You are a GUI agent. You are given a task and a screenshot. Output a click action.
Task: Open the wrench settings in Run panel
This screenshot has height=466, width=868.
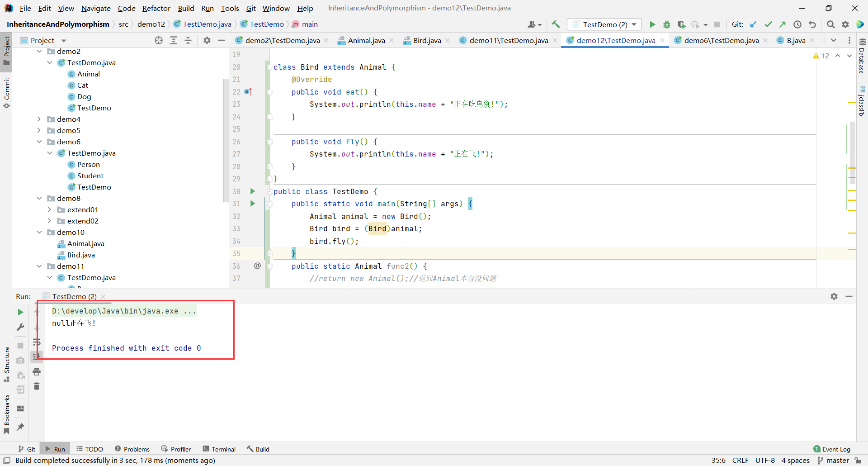coord(20,327)
